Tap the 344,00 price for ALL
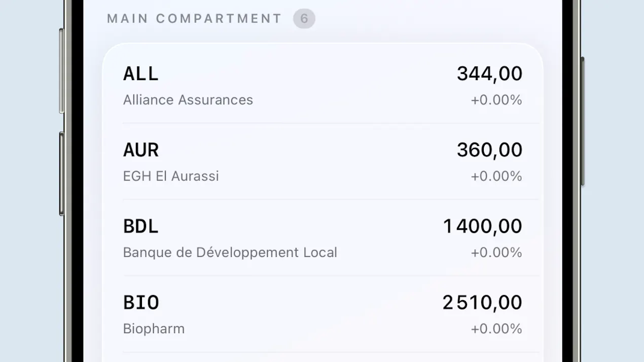This screenshot has width=644, height=362. click(x=489, y=74)
